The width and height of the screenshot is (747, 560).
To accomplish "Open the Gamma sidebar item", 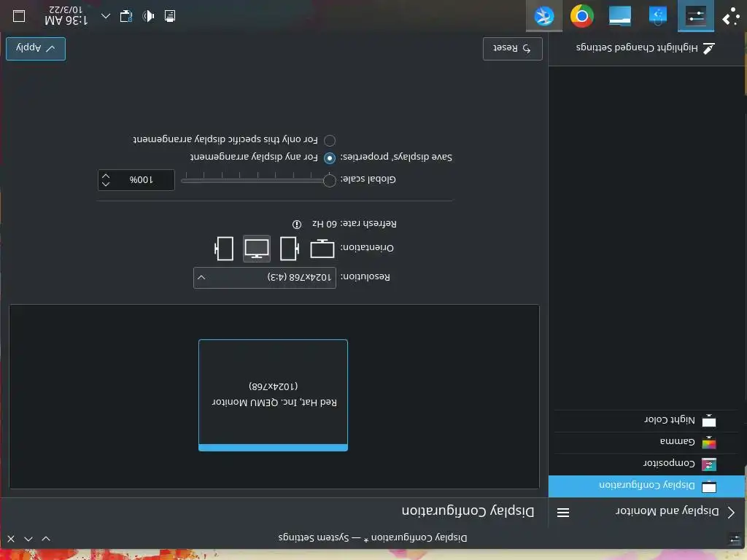I will click(x=647, y=443).
